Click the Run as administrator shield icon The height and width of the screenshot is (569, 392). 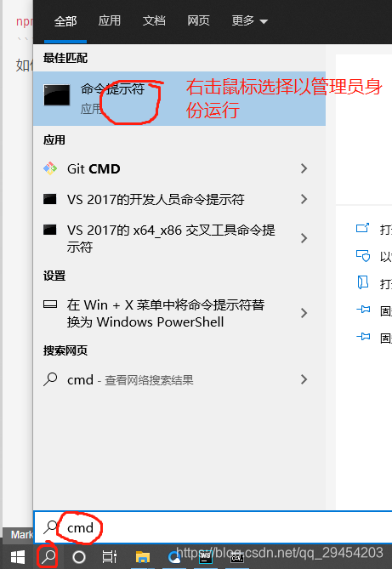click(363, 256)
